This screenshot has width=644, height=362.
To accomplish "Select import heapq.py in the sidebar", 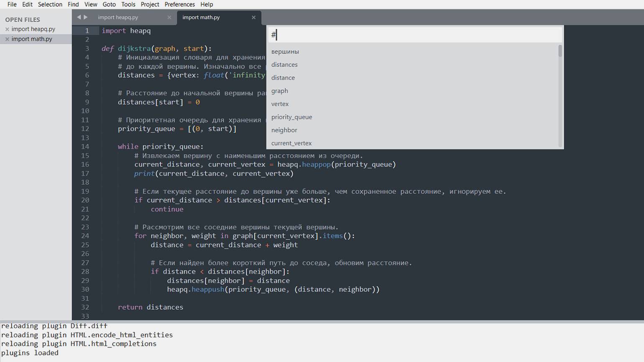I will (x=33, y=29).
